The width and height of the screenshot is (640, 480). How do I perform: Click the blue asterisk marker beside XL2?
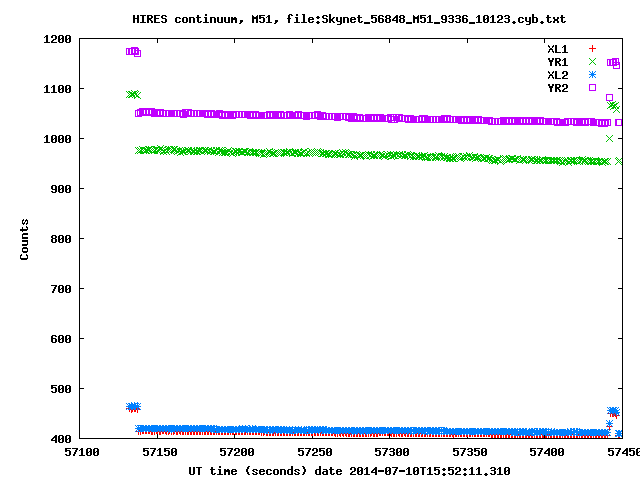pyautogui.click(x=592, y=75)
